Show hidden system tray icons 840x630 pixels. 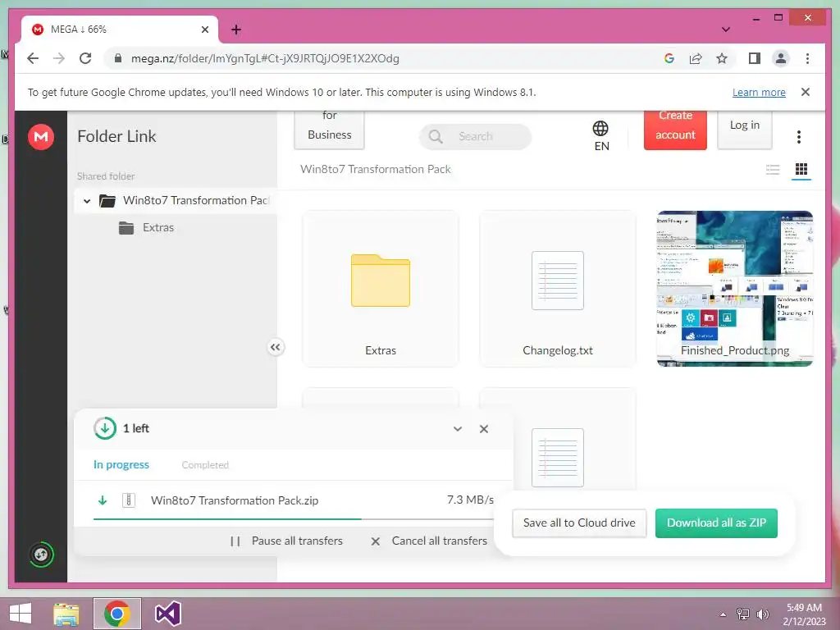pos(724,614)
